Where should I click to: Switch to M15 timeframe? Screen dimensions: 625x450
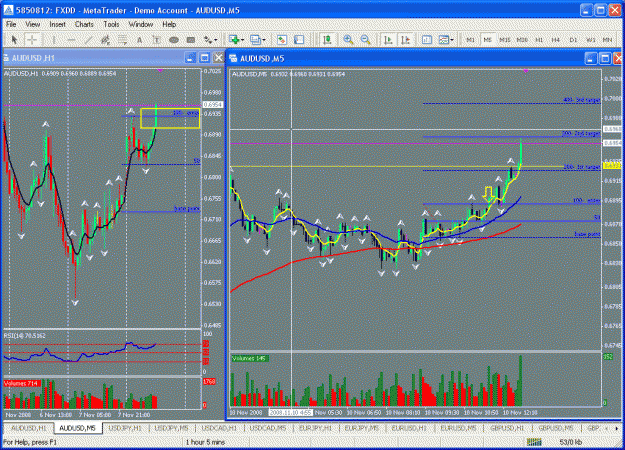point(505,40)
